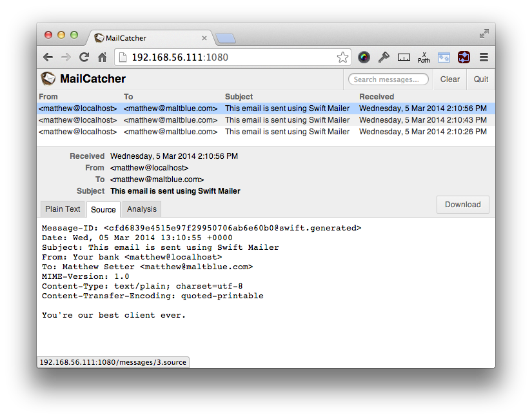Open the Chrome hamburger menu
Viewport: 532px width, 419px height.
pos(484,57)
